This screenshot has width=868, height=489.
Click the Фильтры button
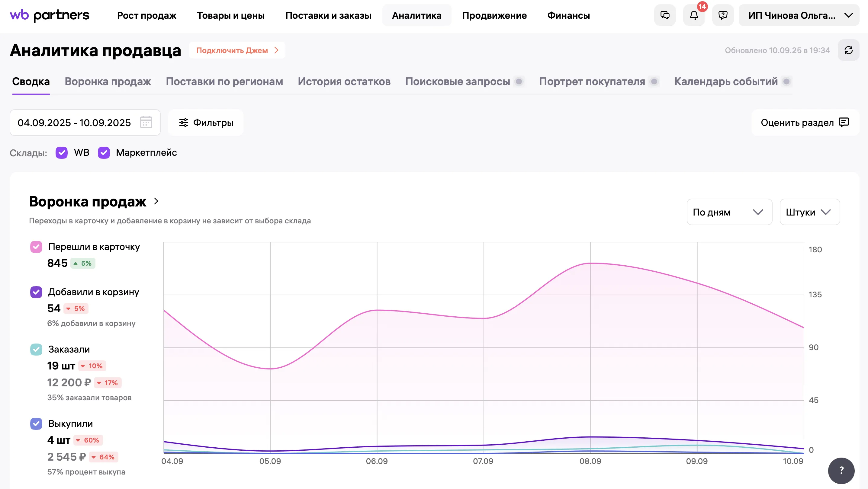coord(206,122)
